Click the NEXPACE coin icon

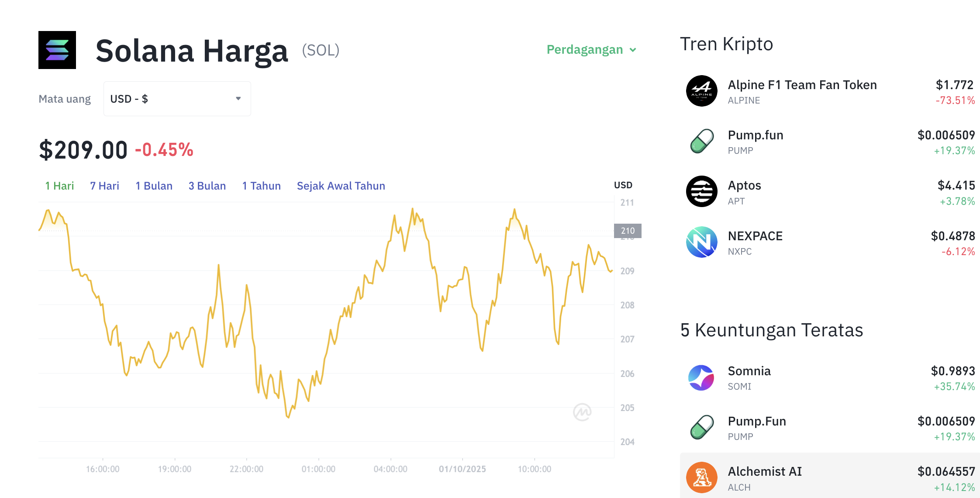[701, 242]
